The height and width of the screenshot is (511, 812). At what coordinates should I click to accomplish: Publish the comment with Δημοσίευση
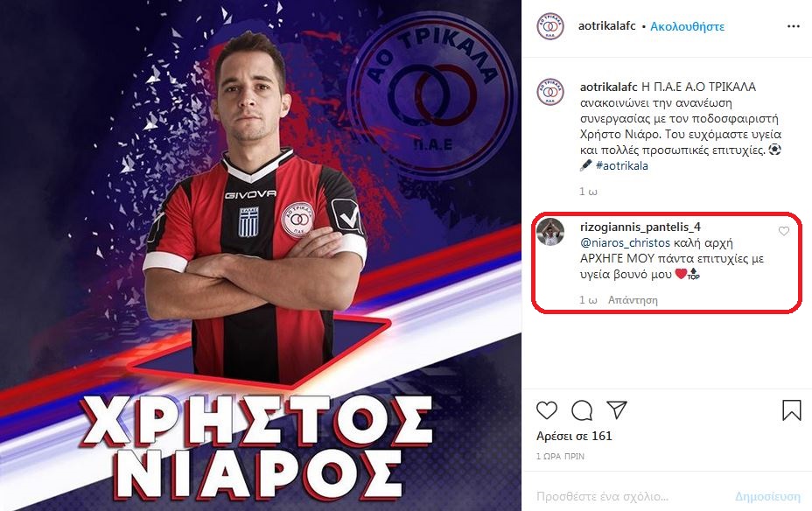pos(767,496)
